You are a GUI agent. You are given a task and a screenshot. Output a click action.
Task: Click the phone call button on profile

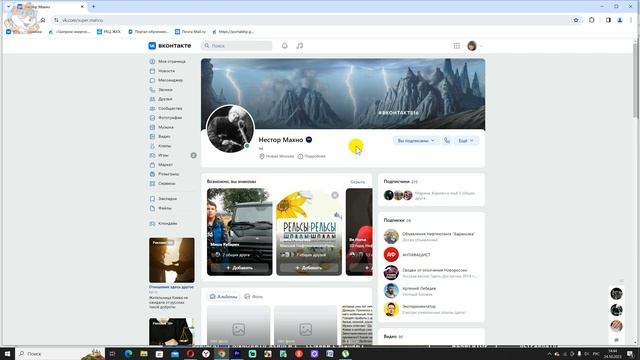(x=447, y=140)
